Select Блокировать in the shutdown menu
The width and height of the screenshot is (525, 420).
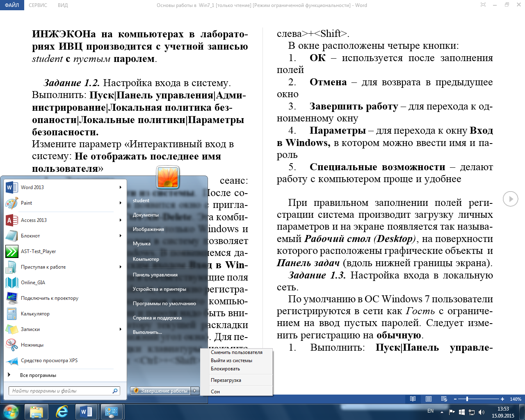pyautogui.click(x=236, y=369)
